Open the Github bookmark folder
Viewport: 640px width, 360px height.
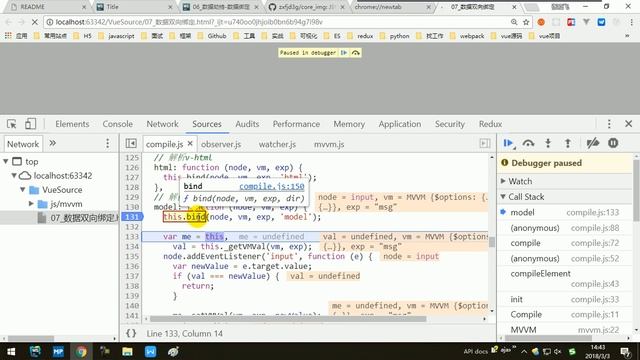click(x=212, y=36)
